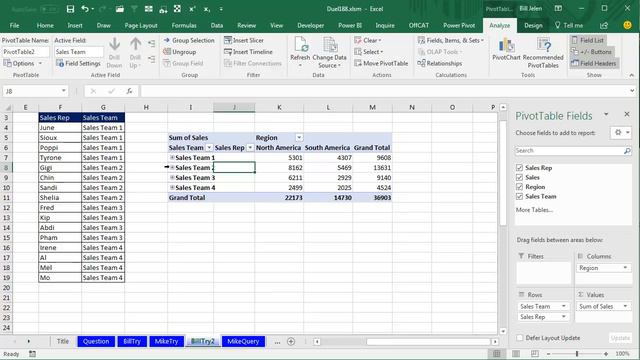Click Ungroup
This screenshot has width=640, height=360.
[180, 52]
